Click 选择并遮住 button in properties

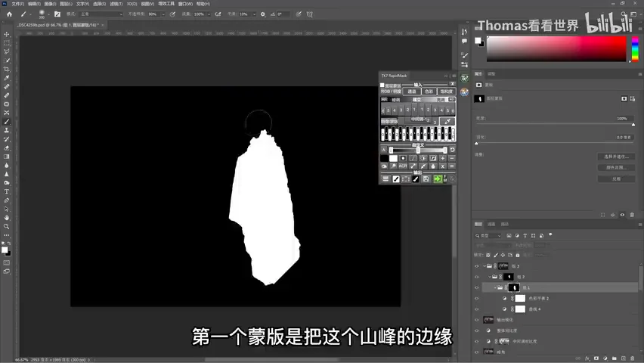616,157
